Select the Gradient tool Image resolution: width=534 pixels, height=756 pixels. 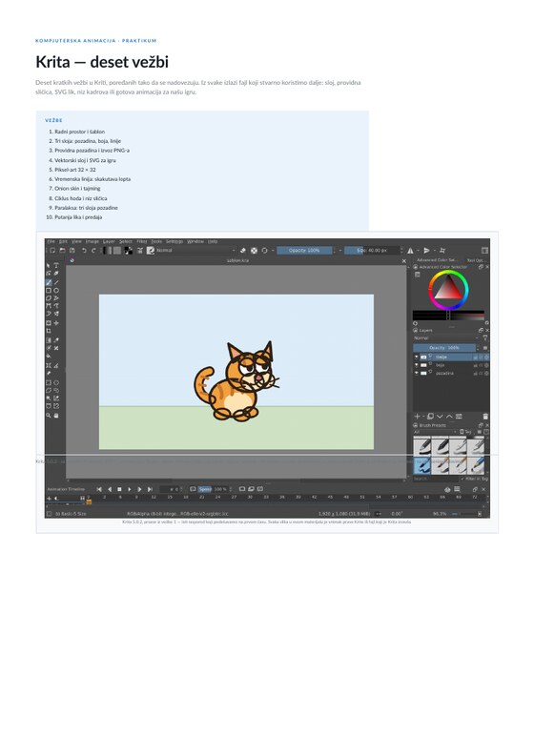[49, 340]
